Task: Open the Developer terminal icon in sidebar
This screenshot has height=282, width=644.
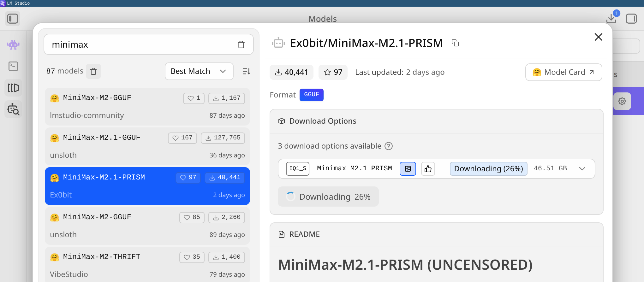Action: pos(13,66)
